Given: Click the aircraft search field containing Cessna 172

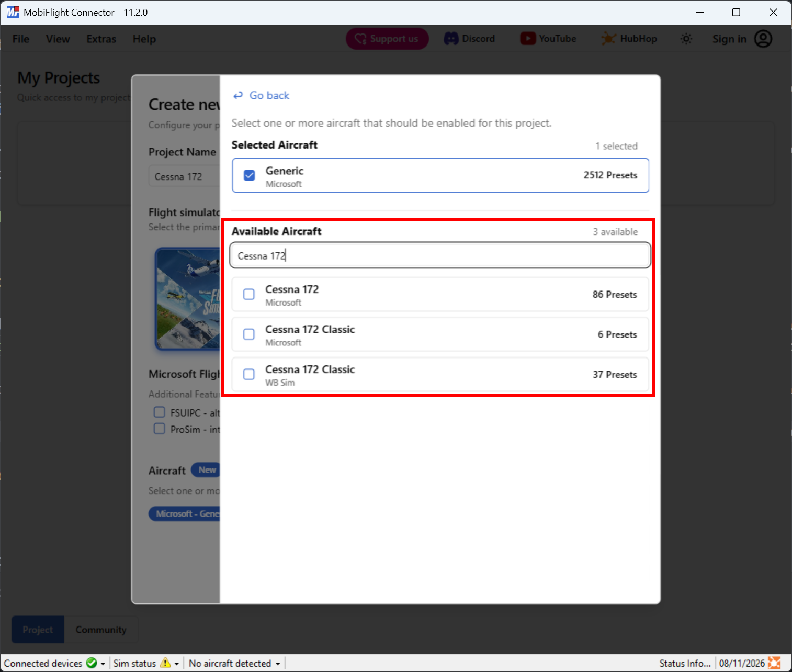Looking at the screenshot, I should coord(440,255).
